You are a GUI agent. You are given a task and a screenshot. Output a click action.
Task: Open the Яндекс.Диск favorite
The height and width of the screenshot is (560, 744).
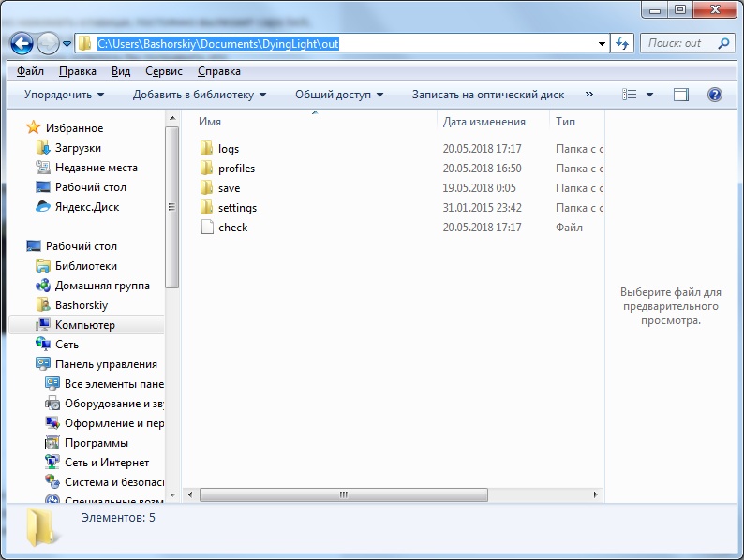[86, 207]
